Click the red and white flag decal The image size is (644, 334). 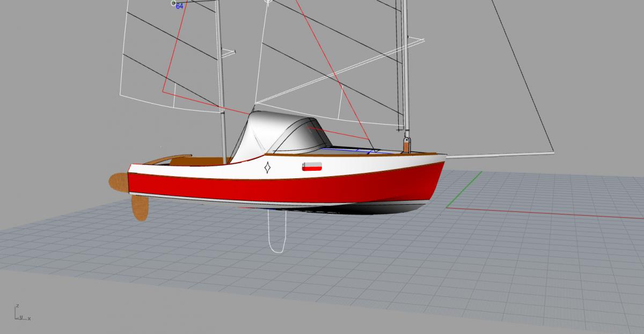(x=312, y=166)
